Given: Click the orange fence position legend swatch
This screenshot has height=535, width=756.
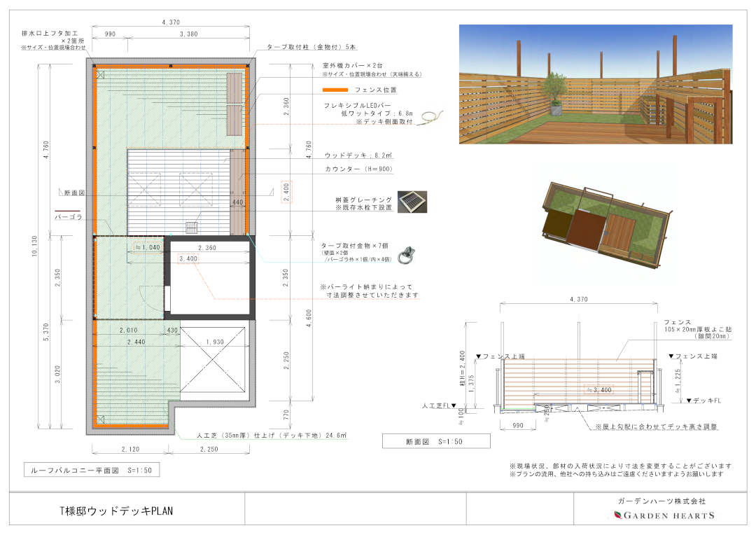Looking at the screenshot, I should pyautogui.click(x=335, y=90).
